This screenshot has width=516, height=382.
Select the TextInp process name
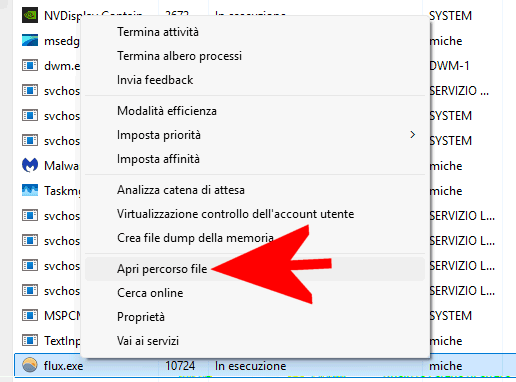click(62, 341)
